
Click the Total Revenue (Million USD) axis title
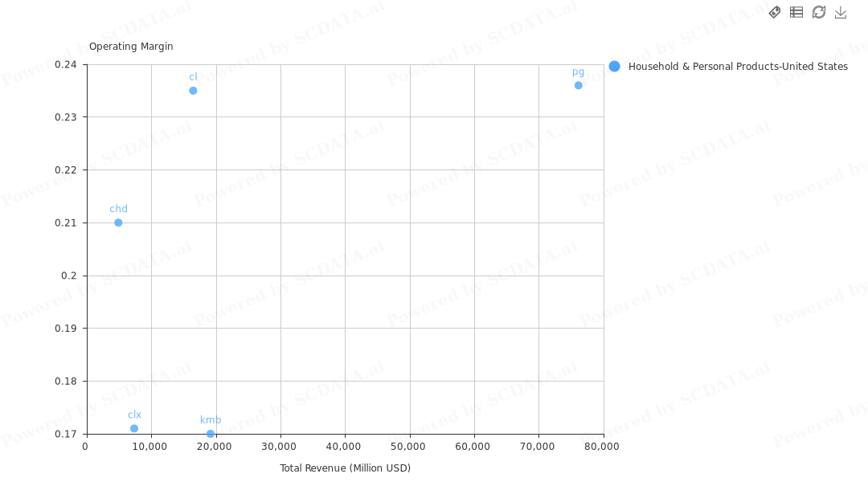[x=345, y=468]
